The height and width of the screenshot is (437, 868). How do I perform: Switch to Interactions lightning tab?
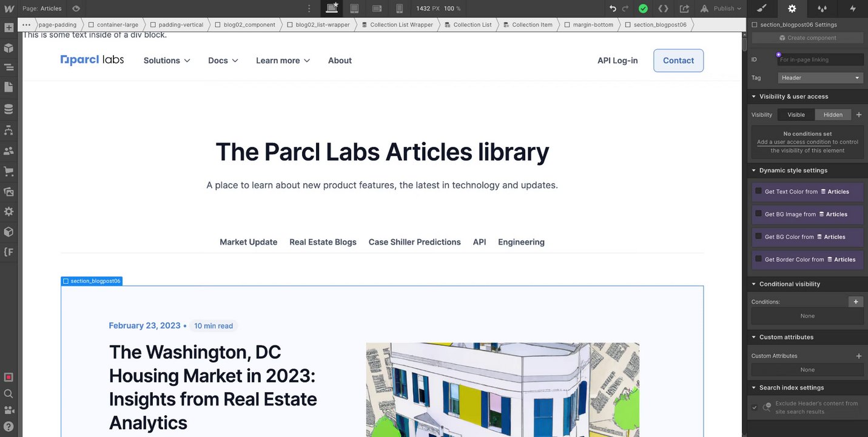coord(853,8)
